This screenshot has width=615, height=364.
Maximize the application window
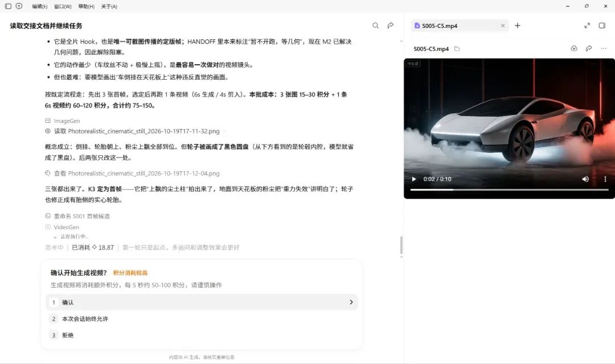click(x=587, y=6)
